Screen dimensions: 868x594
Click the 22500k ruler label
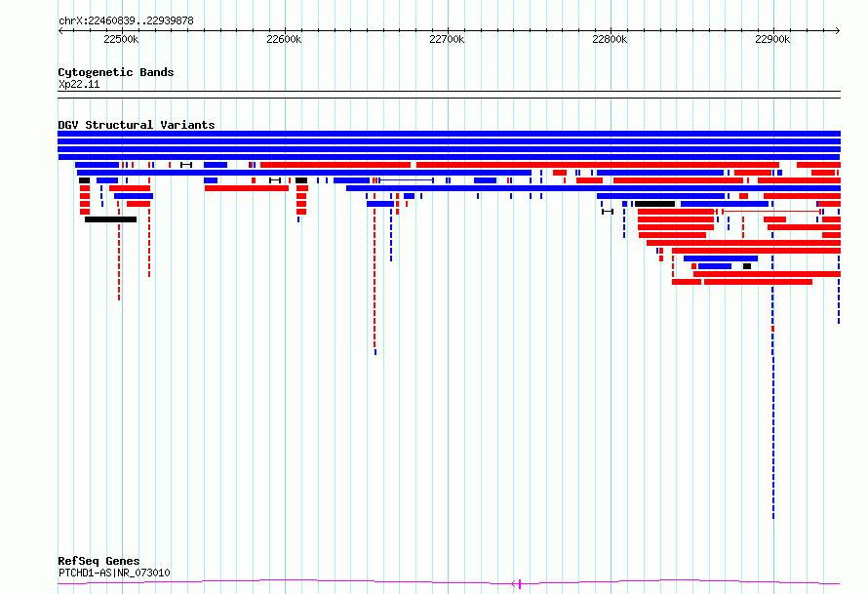(x=121, y=39)
